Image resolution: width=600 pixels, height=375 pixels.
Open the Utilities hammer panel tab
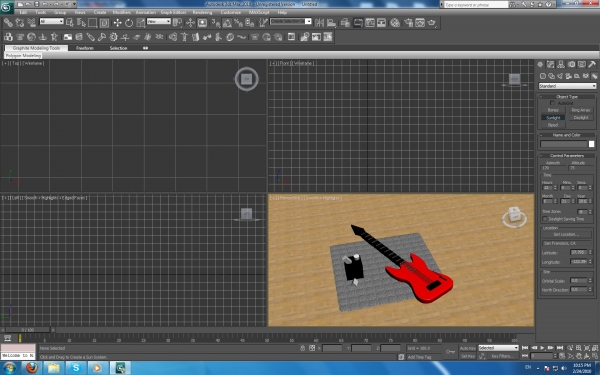tap(592, 64)
